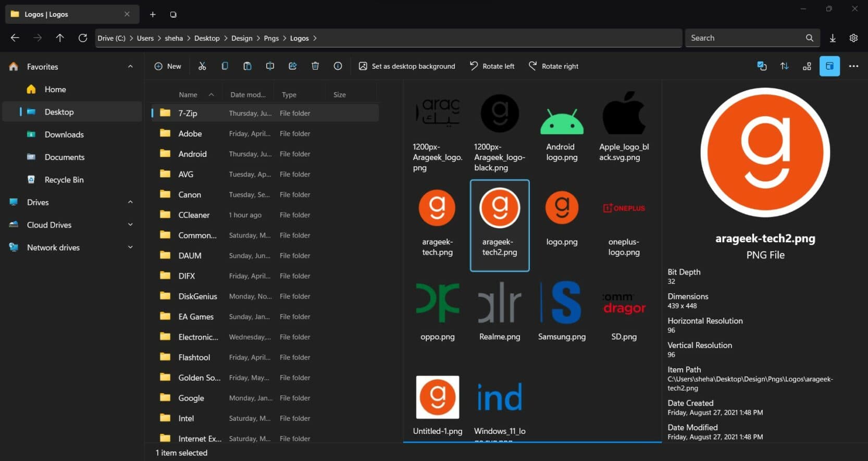Click the selection options icon
The image size is (868, 461).
point(762,66)
